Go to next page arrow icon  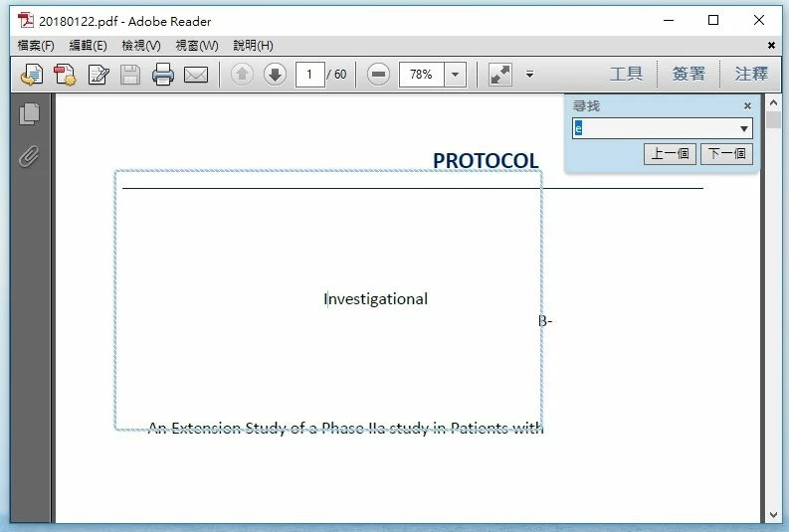275,75
